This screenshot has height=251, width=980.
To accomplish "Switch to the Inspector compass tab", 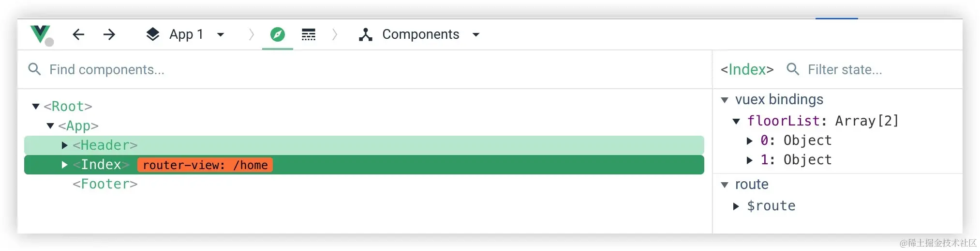I will coord(277,34).
